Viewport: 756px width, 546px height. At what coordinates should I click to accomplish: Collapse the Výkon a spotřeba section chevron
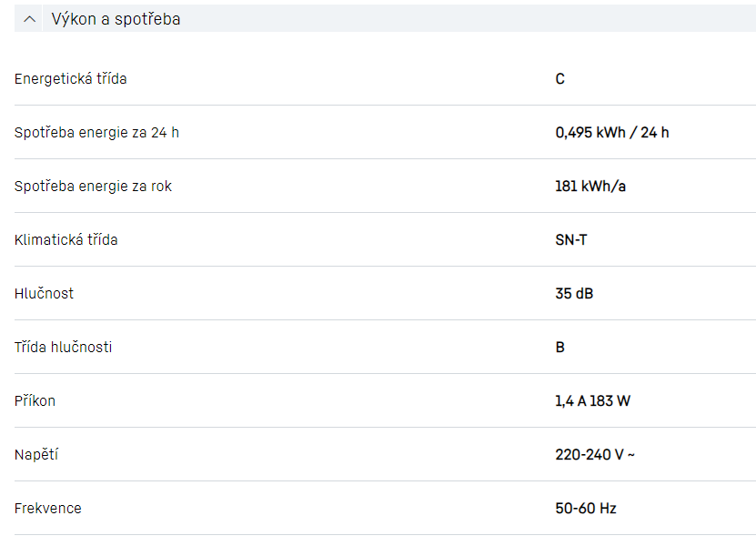point(30,19)
